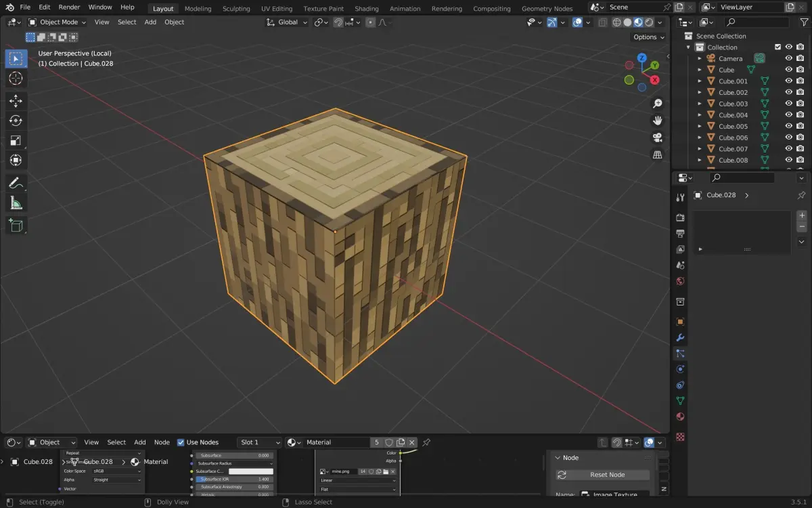Image resolution: width=812 pixels, height=508 pixels.
Task: Open the Physics properties tab
Action: (680, 369)
